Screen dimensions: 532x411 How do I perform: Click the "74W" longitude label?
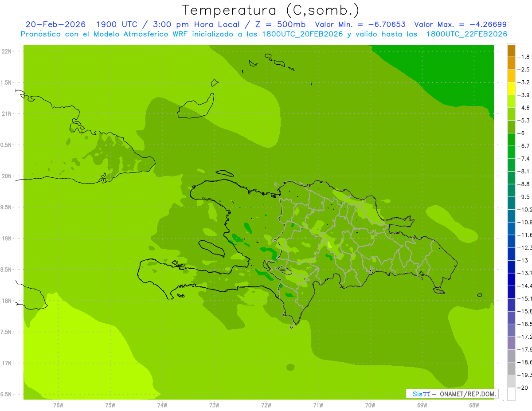(x=162, y=405)
